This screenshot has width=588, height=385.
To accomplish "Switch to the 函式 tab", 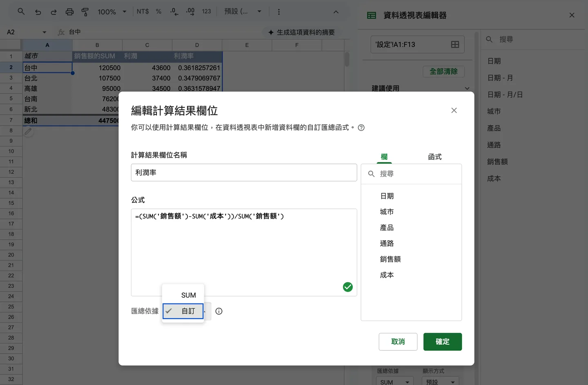I will (435, 157).
